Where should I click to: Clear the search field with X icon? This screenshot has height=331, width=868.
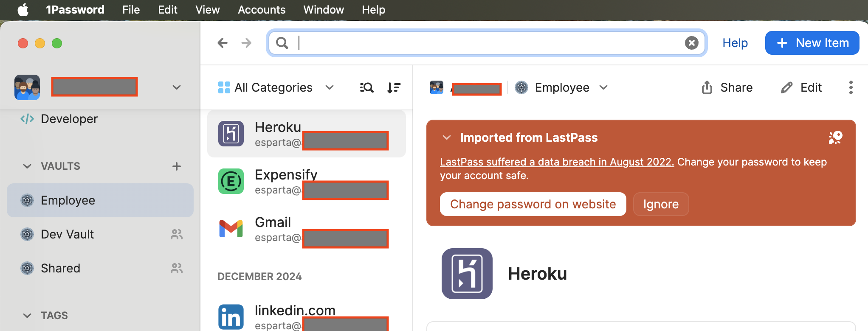(x=691, y=43)
